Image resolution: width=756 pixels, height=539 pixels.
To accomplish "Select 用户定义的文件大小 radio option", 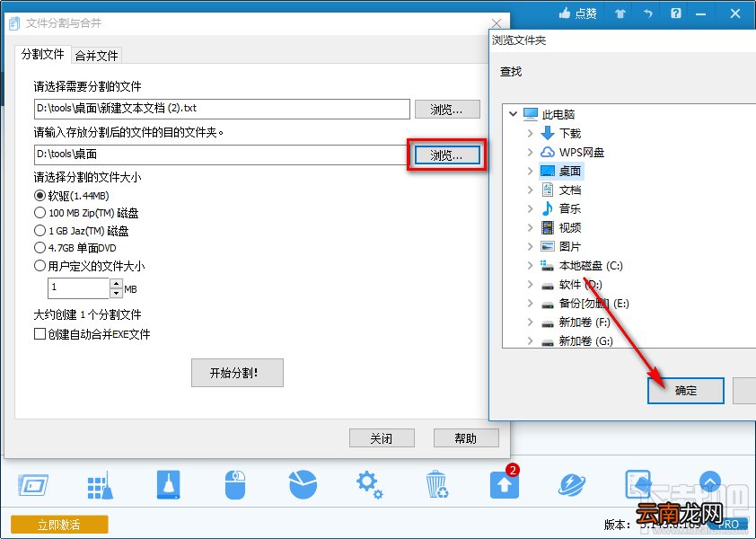I will [x=40, y=265].
